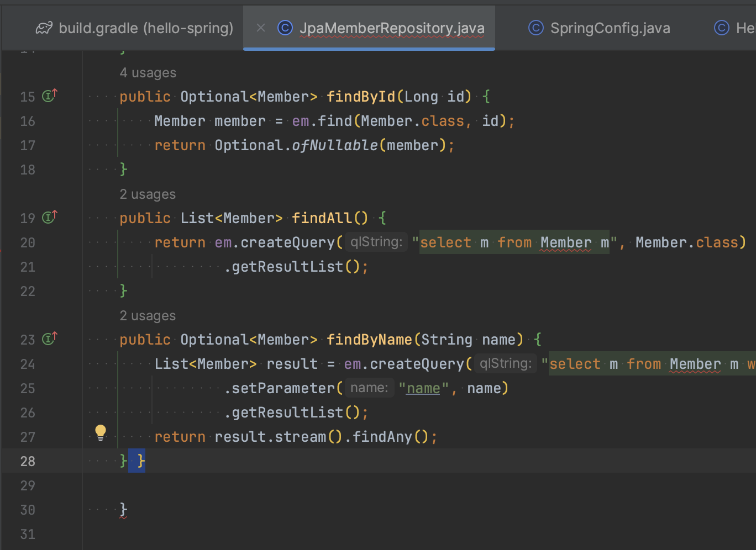Click the findByName method name
Screen dimensions: 756x550
370,340
